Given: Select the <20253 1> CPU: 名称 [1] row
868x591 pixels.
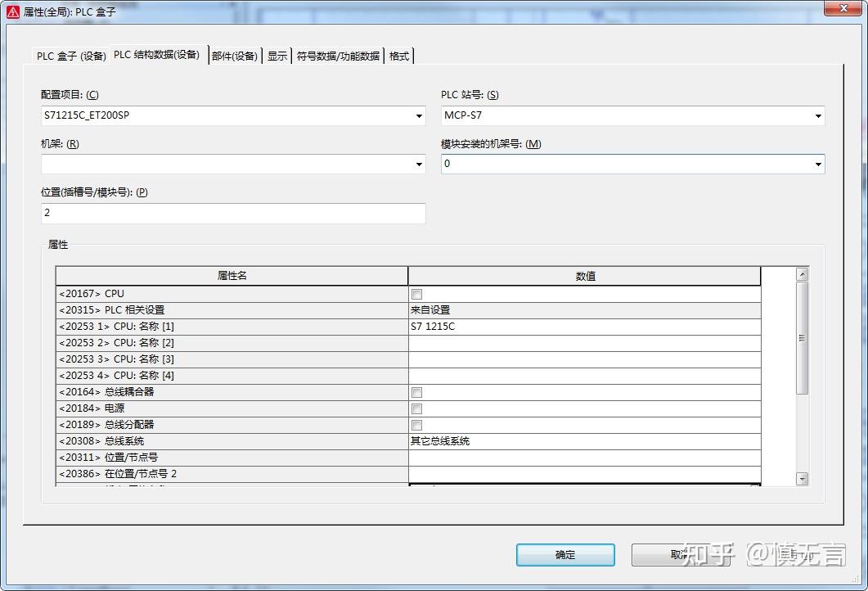Looking at the screenshot, I should coord(232,327).
